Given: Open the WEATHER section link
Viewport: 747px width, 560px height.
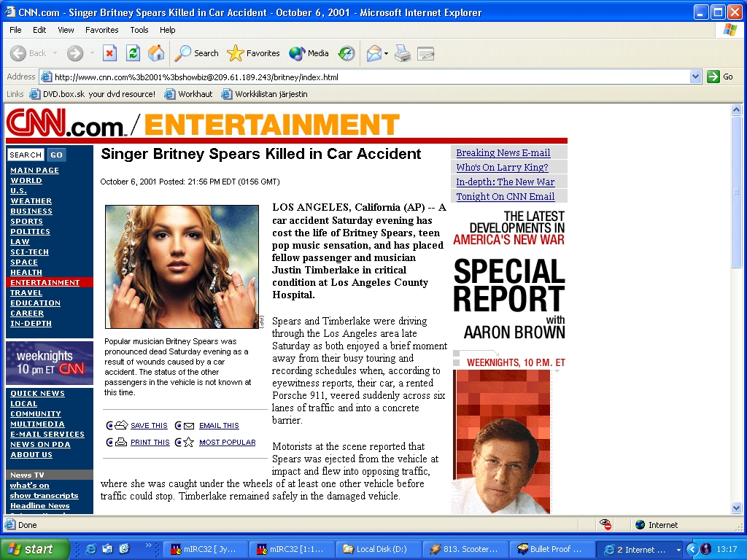Looking at the screenshot, I should [x=31, y=201].
